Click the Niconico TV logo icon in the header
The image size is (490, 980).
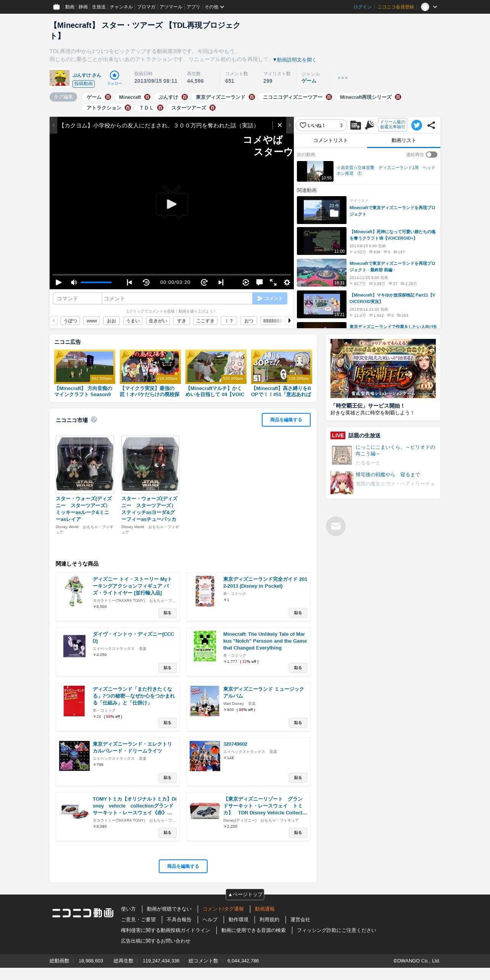(56, 6)
